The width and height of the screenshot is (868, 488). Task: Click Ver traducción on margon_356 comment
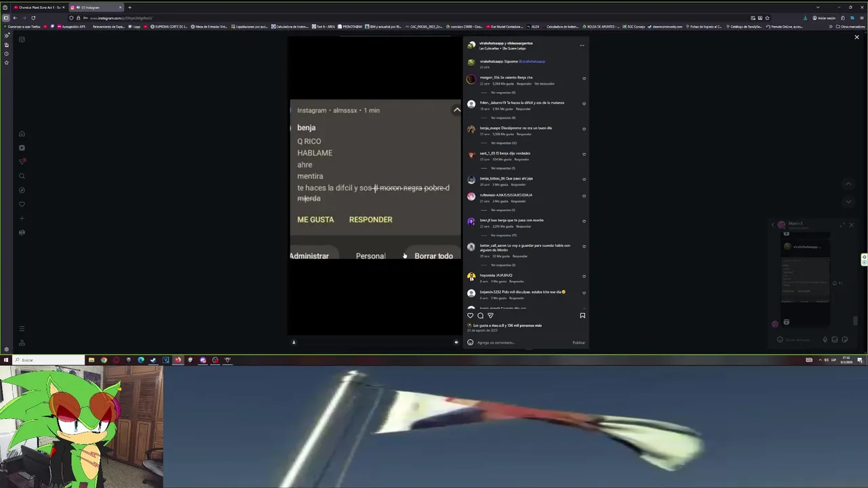(x=545, y=84)
